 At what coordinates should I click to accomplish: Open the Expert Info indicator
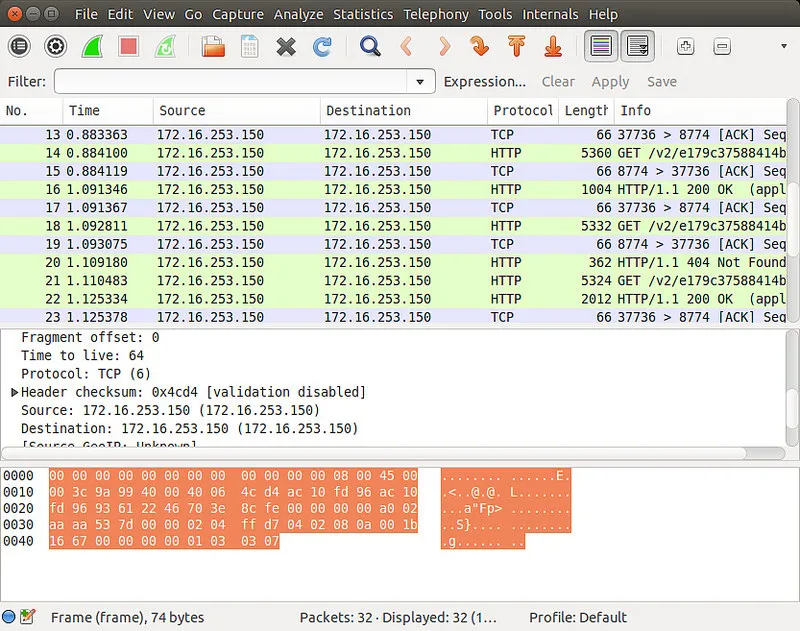(12, 618)
